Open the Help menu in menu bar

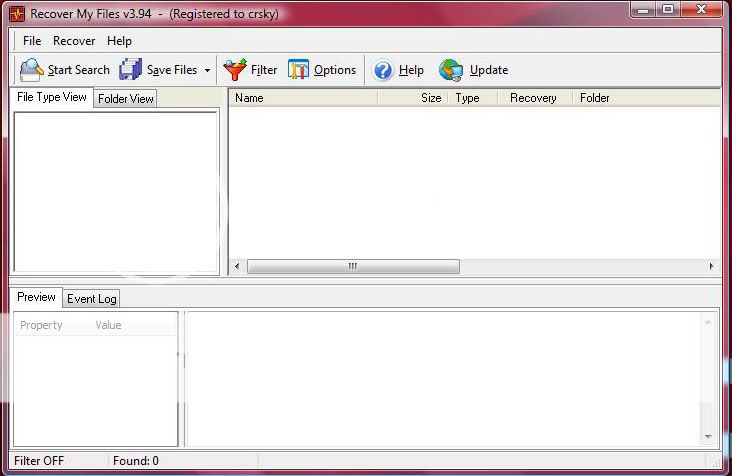[x=119, y=41]
